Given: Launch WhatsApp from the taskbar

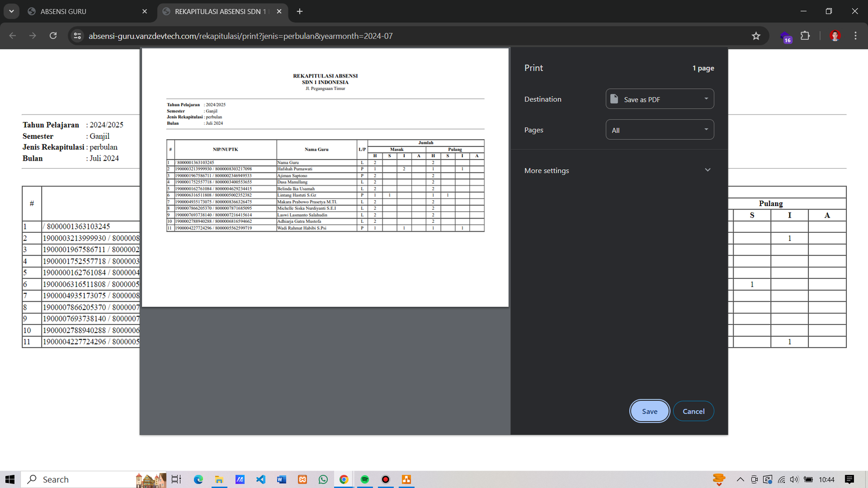Looking at the screenshot, I should [x=323, y=479].
